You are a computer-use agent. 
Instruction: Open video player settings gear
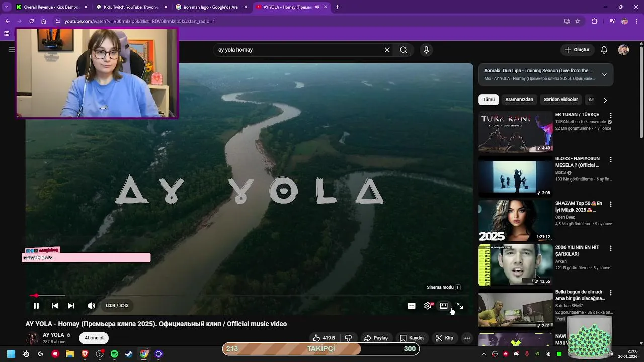(428, 306)
